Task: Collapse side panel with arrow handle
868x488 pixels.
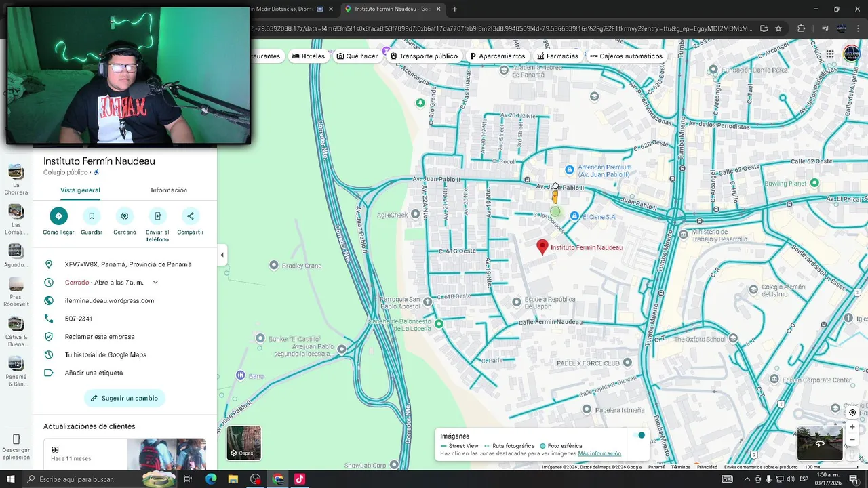Action: pos(222,255)
